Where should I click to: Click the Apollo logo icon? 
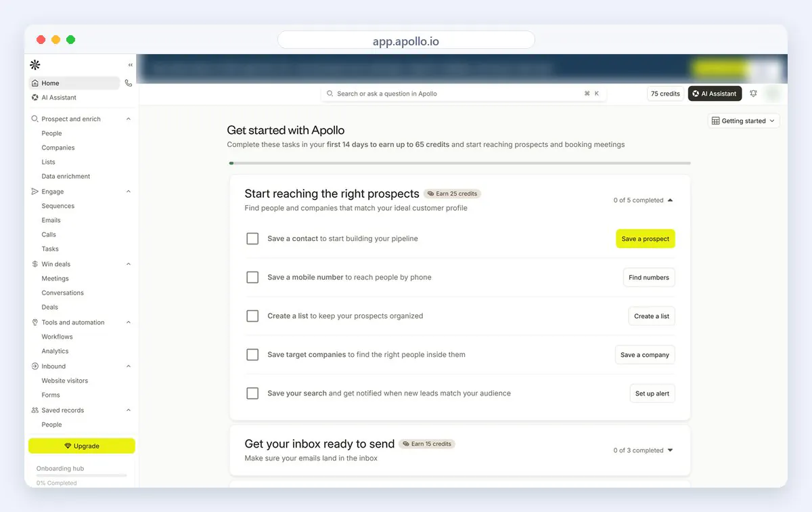(x=35, y=65)
